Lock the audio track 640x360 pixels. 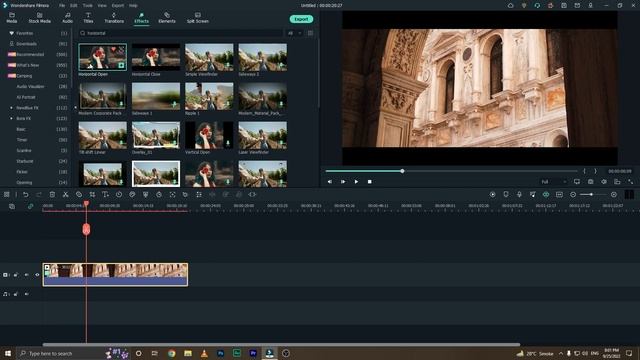tap(16, 294)
